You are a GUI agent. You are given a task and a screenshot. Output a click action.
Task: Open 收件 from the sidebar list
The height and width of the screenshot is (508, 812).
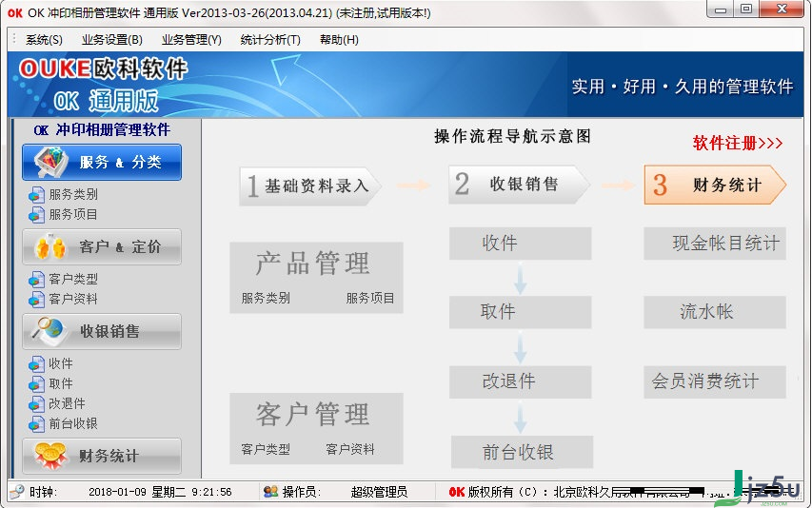(61, 363)
